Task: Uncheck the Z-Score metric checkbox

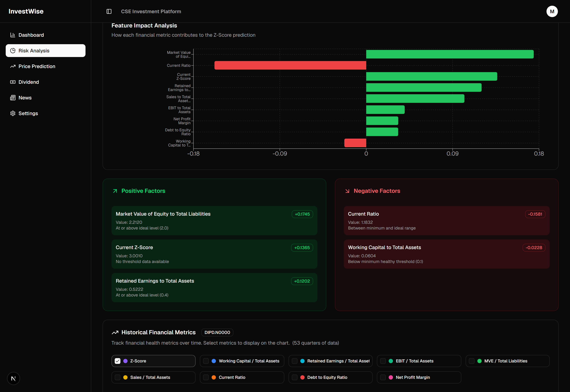Action: (118, 361)
